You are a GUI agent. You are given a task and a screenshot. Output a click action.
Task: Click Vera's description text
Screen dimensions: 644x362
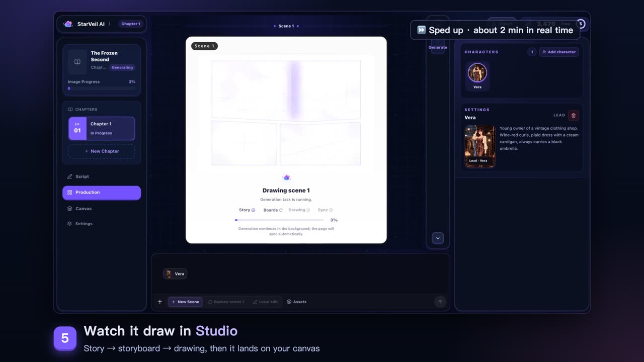click(539, 138)
